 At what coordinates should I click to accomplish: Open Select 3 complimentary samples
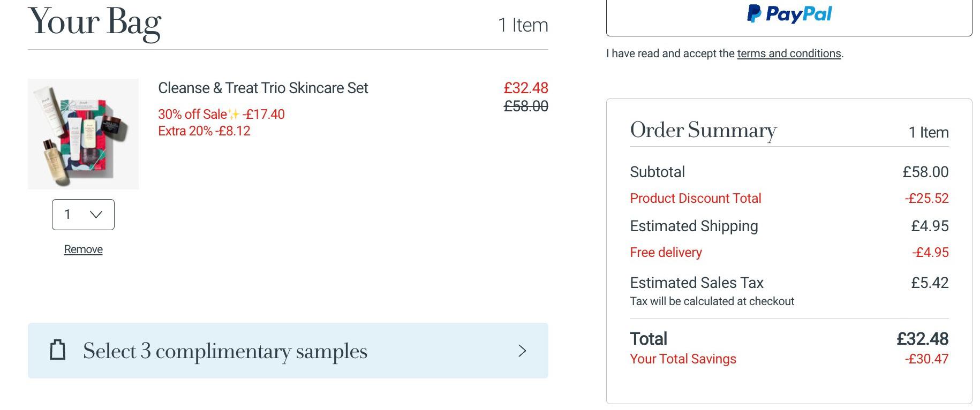pos(288,351)
